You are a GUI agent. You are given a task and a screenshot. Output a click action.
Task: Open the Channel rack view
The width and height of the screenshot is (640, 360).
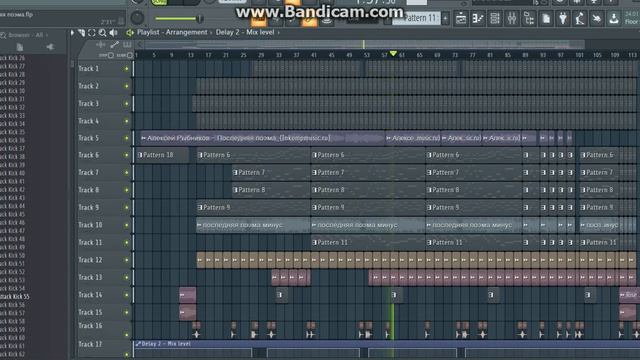495,18
